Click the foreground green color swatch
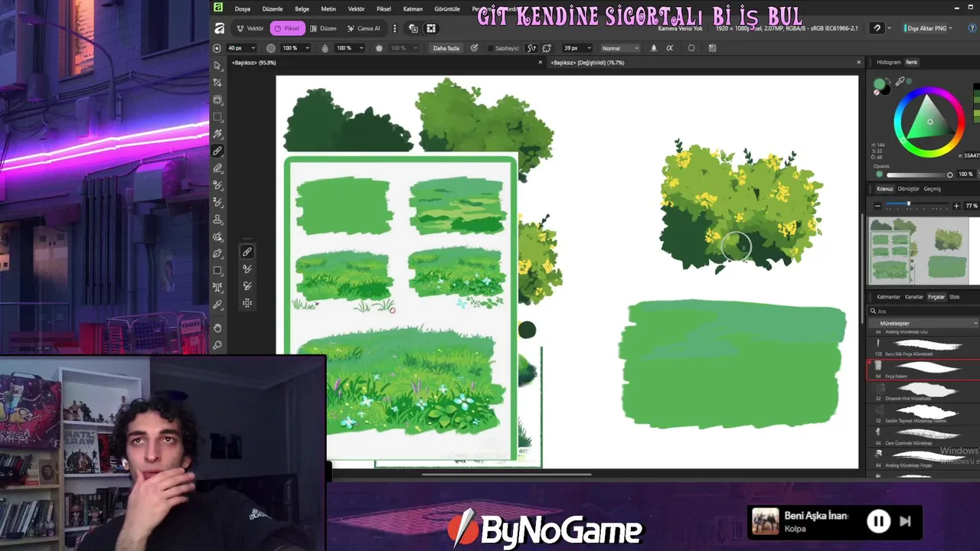 [x=880, y=83]
